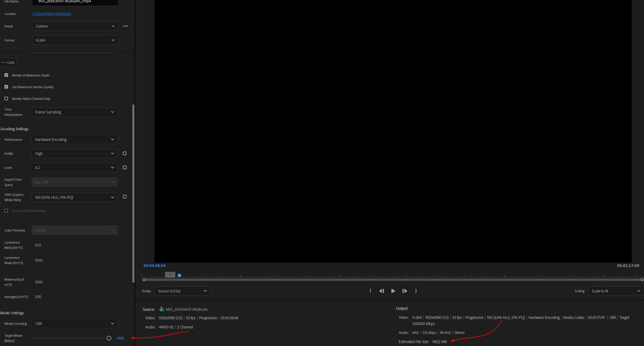Click the Target Bitrate slider handle
The width and height of the screenshot is (644, 346).
(x=109, y=338)
